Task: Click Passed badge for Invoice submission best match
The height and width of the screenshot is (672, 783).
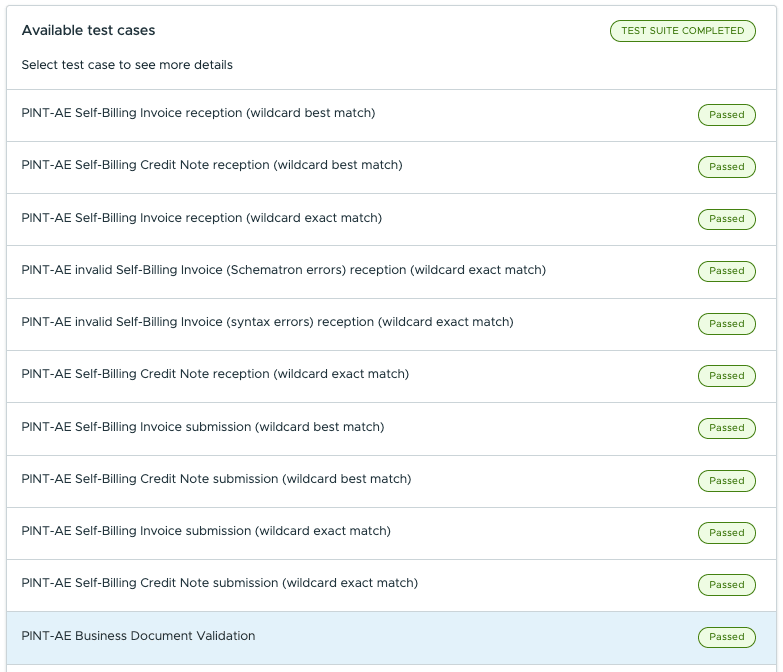Action: (727, 428)
